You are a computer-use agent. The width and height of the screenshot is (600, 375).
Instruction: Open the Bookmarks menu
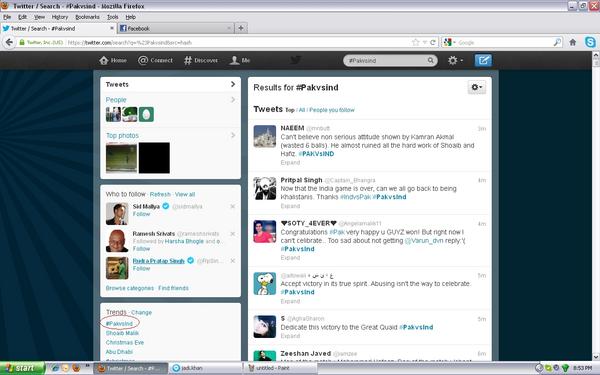click(x=87, y=17)
